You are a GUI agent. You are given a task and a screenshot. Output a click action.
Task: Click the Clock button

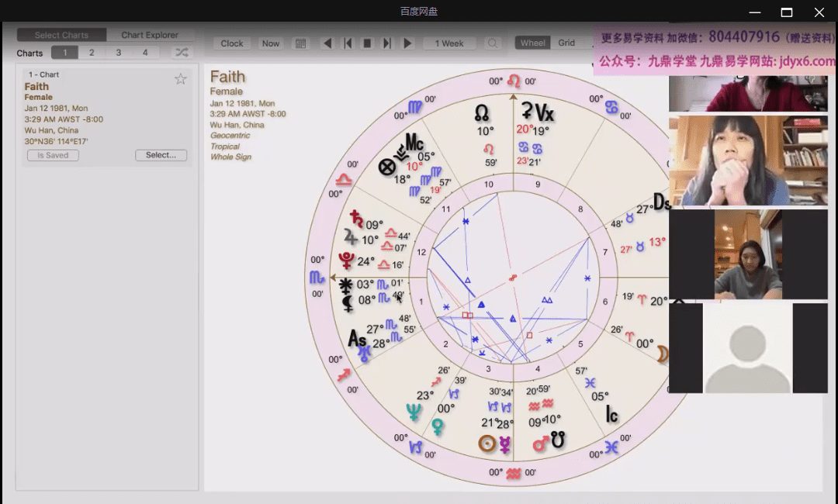232,43
